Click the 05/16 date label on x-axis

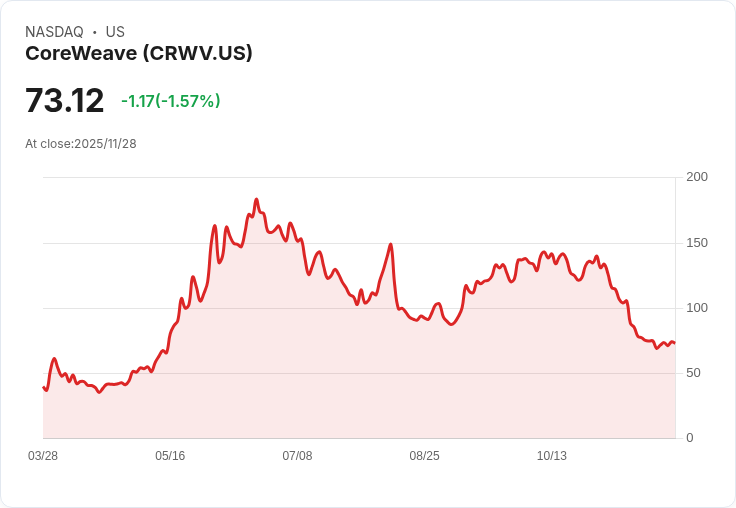pos(170,456)
